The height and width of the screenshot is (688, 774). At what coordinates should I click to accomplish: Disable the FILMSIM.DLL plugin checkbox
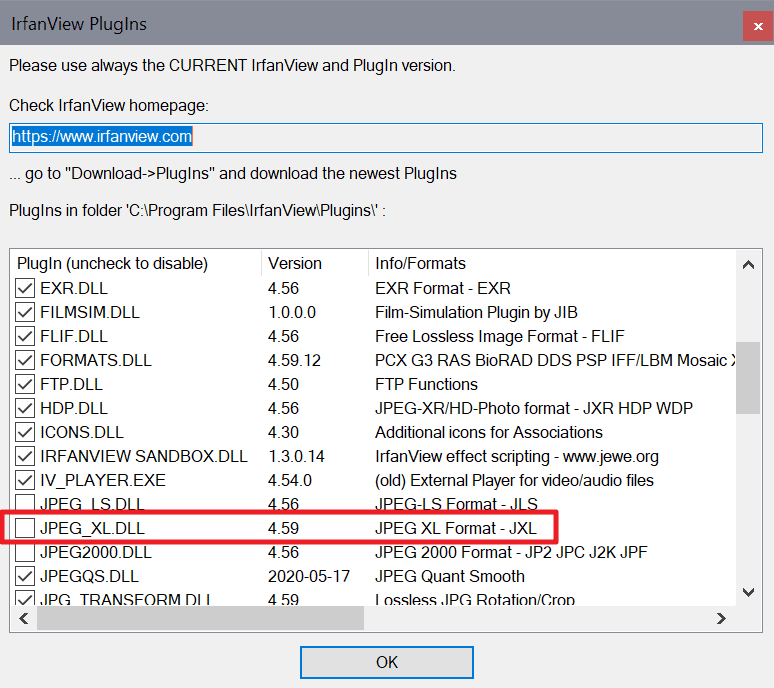[25, 312]
